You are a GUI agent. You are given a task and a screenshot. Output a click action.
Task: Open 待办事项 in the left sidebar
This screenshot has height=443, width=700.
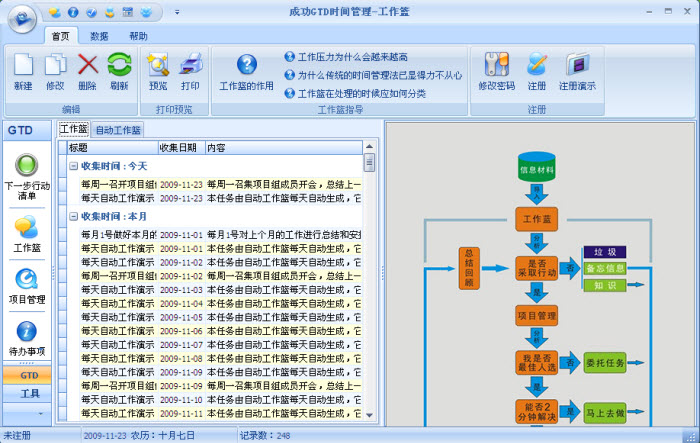click(27, 338)
